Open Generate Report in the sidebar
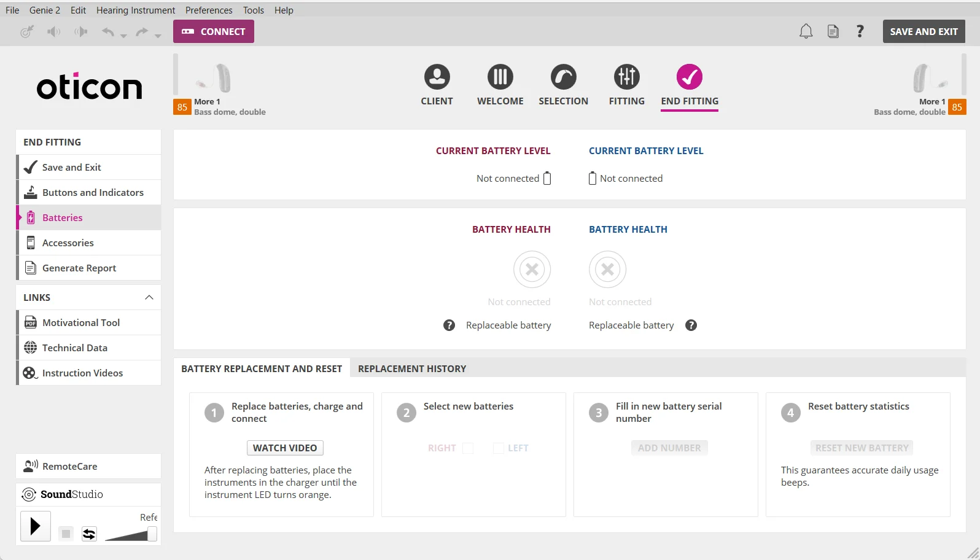This screenshot has width=980, height=560. coord(89,268)
